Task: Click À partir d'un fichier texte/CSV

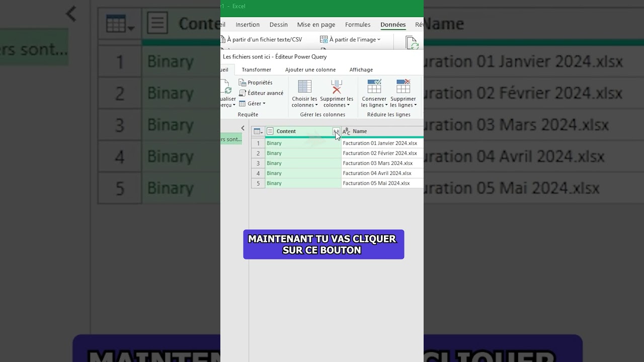Action: pyautogui.click(x=262, y=39)
